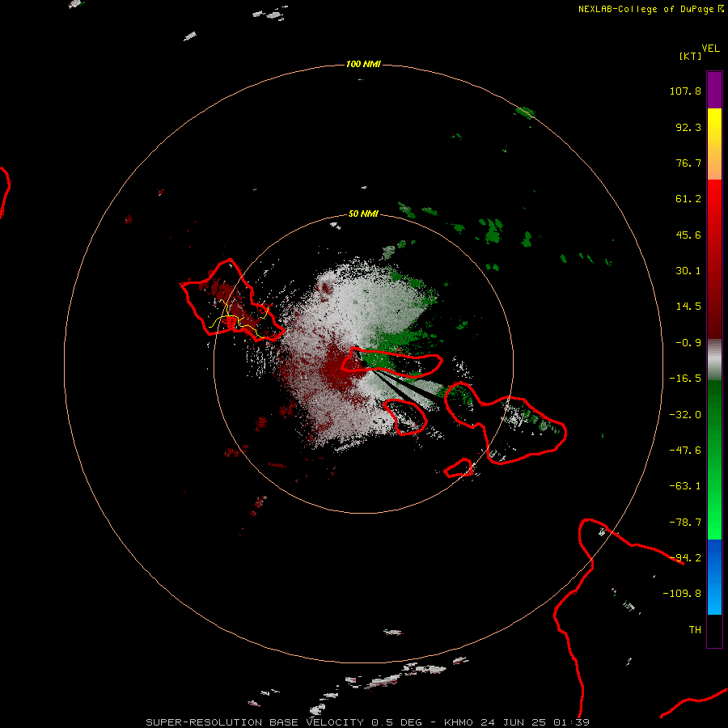Screen dimensions: 728x728
Task: Click the -78.7 scale value
Action: (685, 523)
